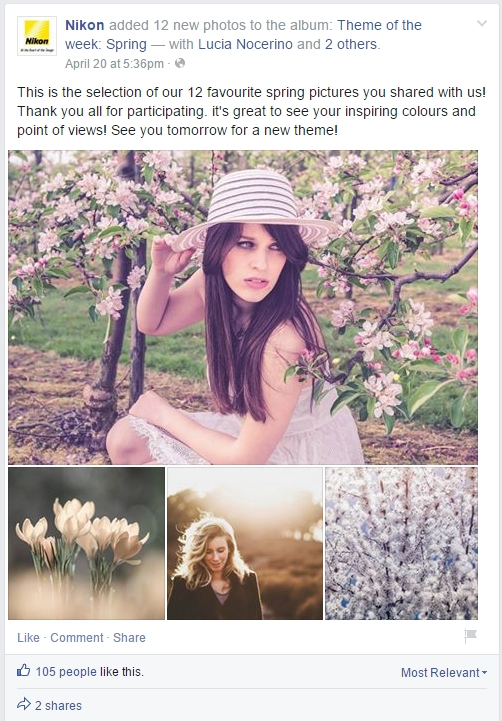View the 105 people who liked
This screenshot has width=502, height=721.
tap(66, 672)
